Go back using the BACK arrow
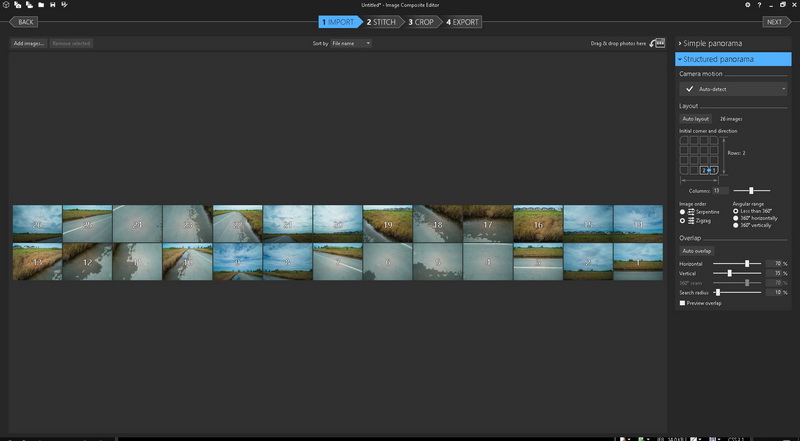 tap(24, 21)
